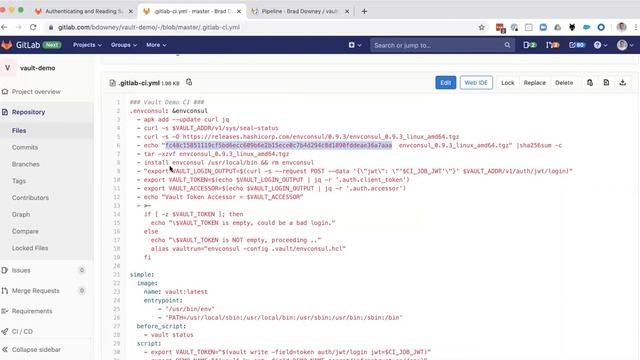Viewport: 640px width, 360px height.
Task: Click the browser forward arrow
Action: click(19, 27)
